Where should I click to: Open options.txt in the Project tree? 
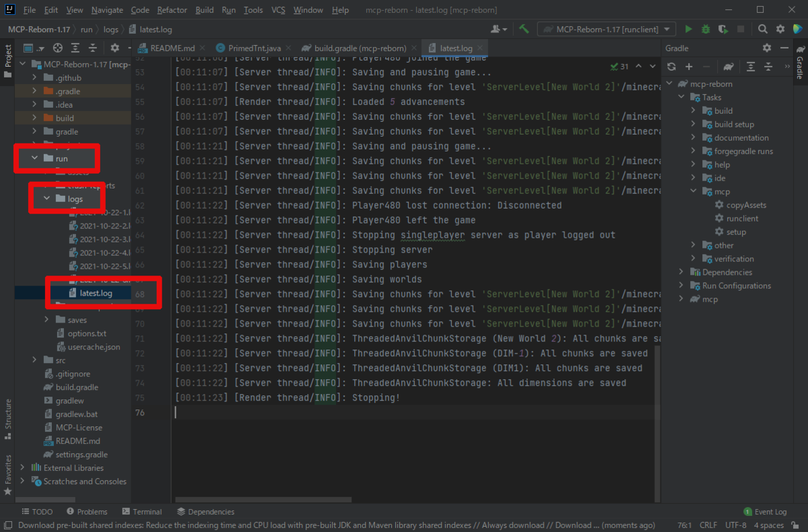coord(87,333)
